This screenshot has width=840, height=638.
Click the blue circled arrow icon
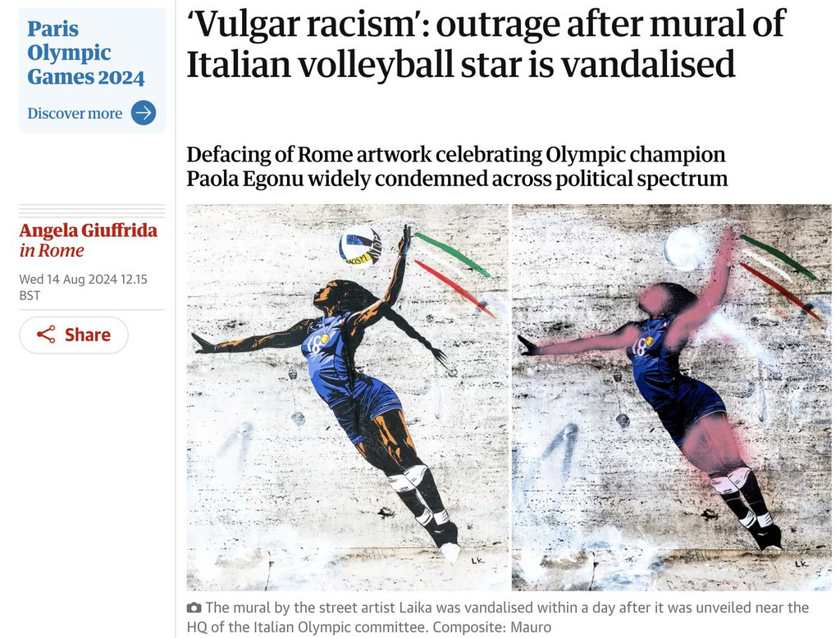pos(144,113)
